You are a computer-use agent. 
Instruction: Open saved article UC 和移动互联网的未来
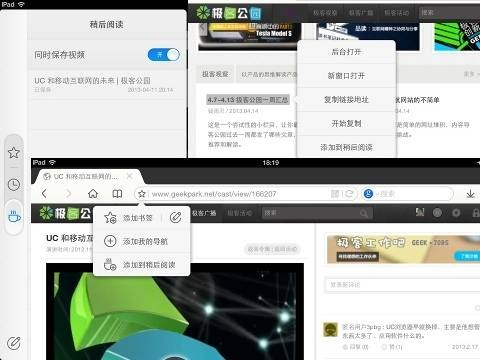107,84
